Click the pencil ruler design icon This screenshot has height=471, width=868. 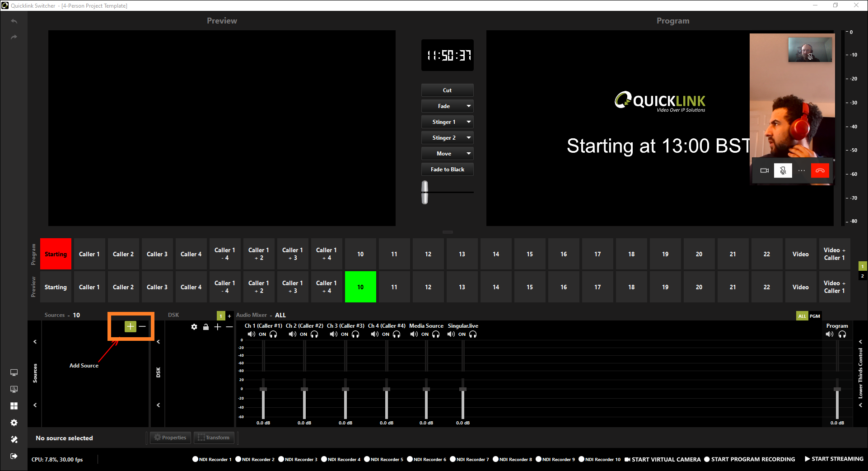pos(14,439)
